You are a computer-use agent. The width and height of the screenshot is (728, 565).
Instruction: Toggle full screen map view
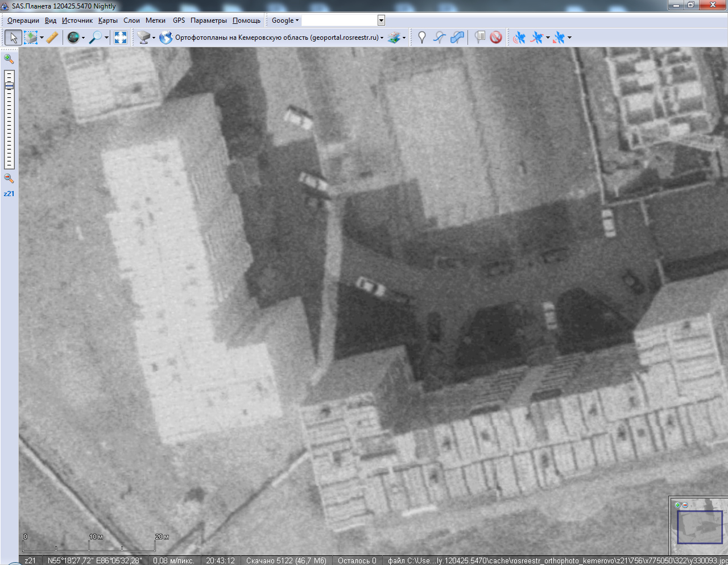pyautogui.click(x=121, y=38)
